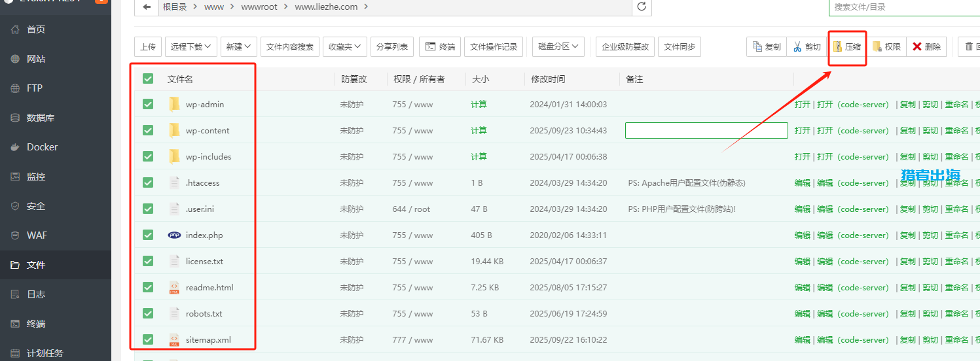This screenshot has width=980, height=361.
Task: Uncheck the .htaccess row checkbox
Action: (x=148, y=182)
